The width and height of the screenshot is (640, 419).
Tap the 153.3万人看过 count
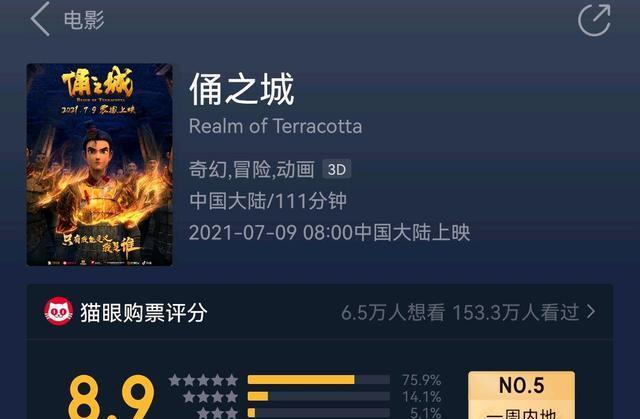coord(516,313)
